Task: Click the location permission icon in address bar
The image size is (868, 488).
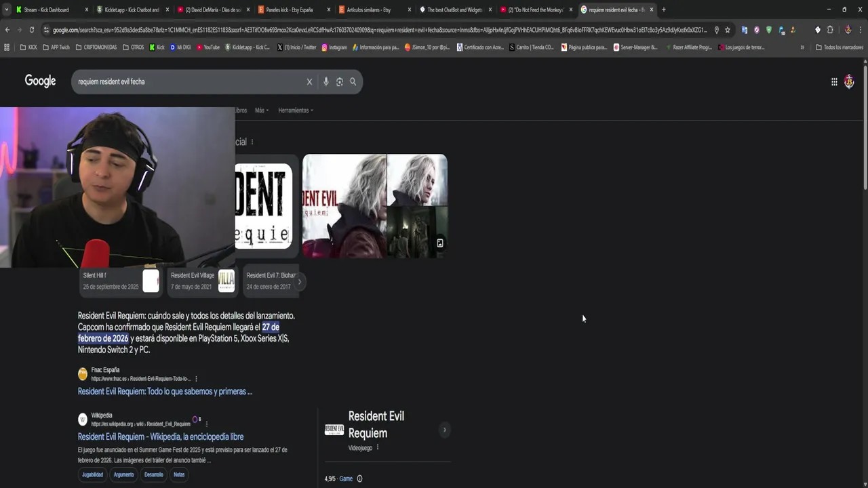Action: point(717,30)
